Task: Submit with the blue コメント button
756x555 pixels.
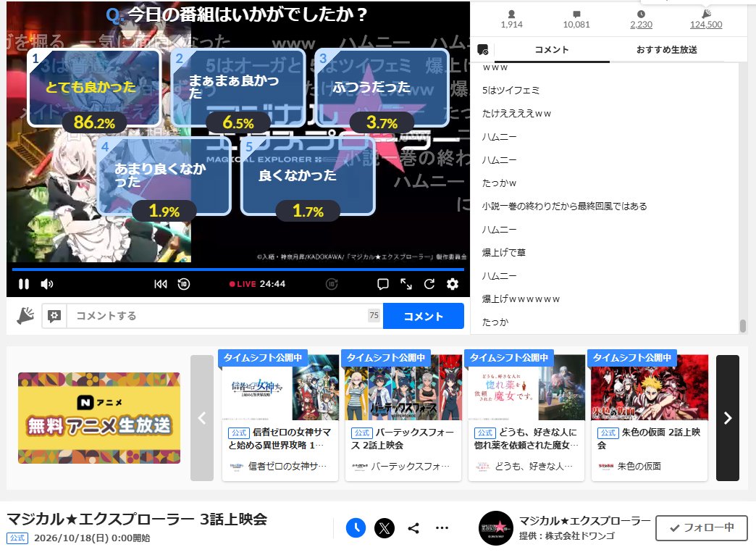Action: [424, 316]
